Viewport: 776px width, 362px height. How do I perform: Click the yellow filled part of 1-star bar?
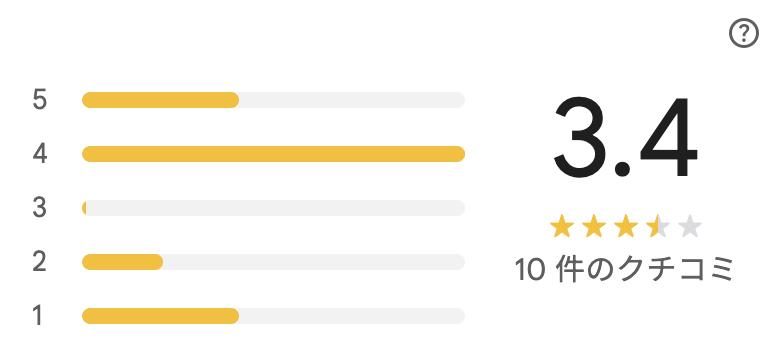[x=160, y=316]
